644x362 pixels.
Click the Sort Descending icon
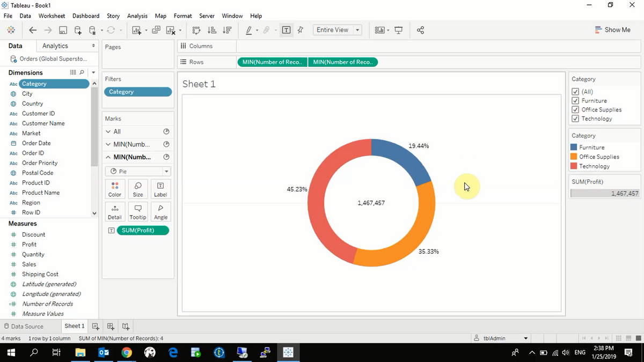(x=227, y=30)
